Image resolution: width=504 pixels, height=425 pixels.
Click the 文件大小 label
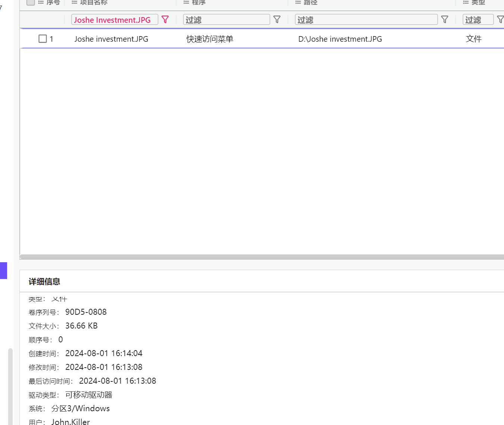click(44, 326)
